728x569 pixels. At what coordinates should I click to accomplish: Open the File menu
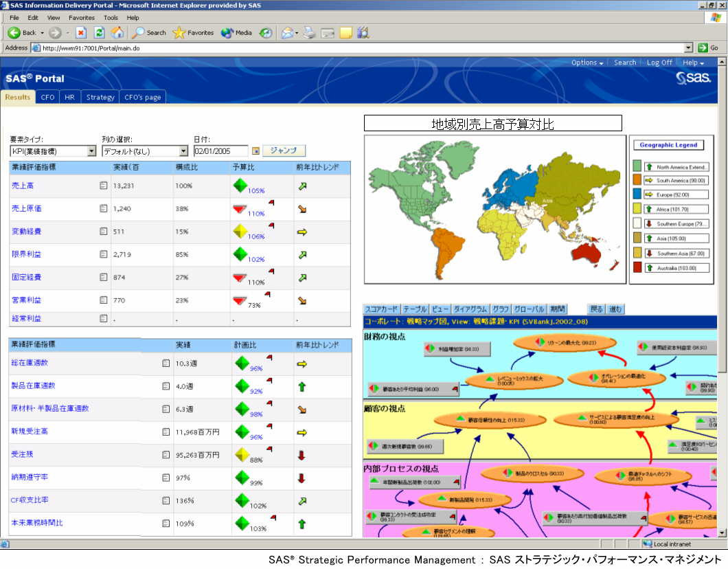[x=14, y=18]
